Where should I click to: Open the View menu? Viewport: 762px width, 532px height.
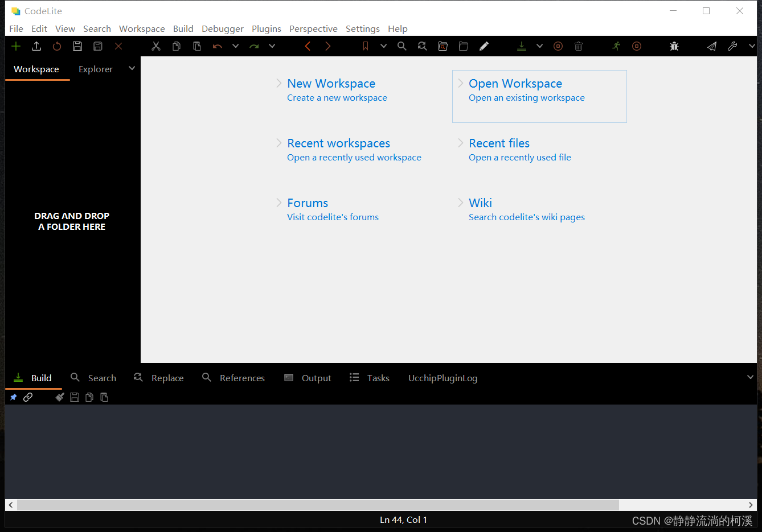pyautogui.click(x=65, y=28)
